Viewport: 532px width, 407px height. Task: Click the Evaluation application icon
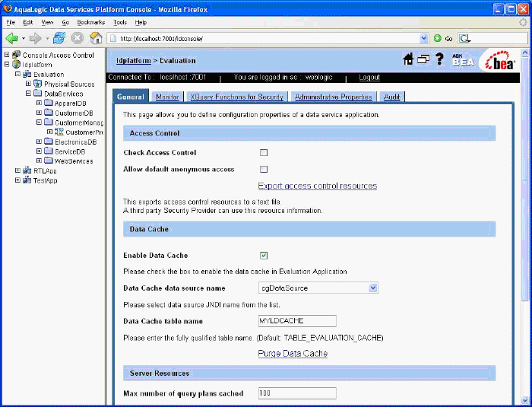tap(27, 74)
